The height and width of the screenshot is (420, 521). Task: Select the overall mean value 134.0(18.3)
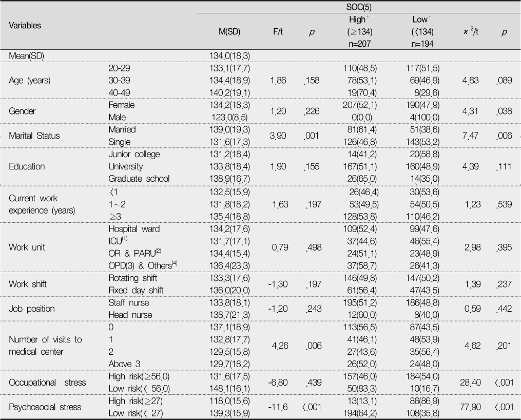[x=229, y=56]
